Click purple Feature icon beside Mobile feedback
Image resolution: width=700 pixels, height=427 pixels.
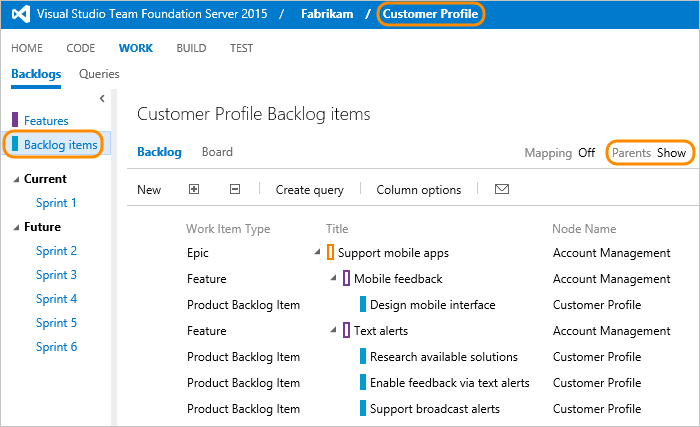coord(346,278)
